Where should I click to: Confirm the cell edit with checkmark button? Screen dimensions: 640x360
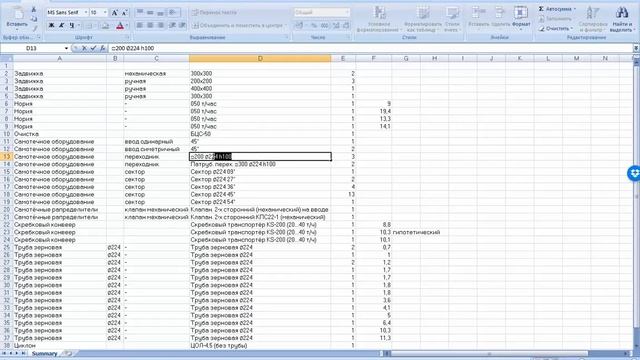click(x=93, y=48)
